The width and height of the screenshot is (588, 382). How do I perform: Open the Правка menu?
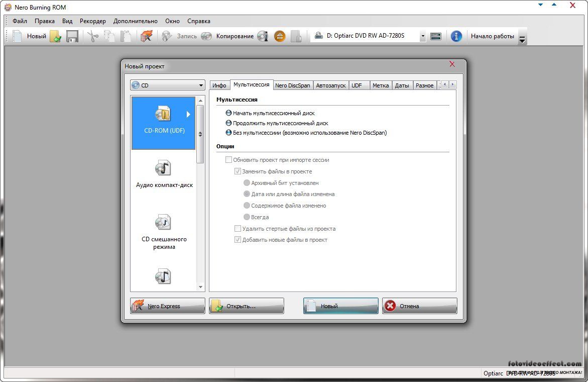[45, 21]
